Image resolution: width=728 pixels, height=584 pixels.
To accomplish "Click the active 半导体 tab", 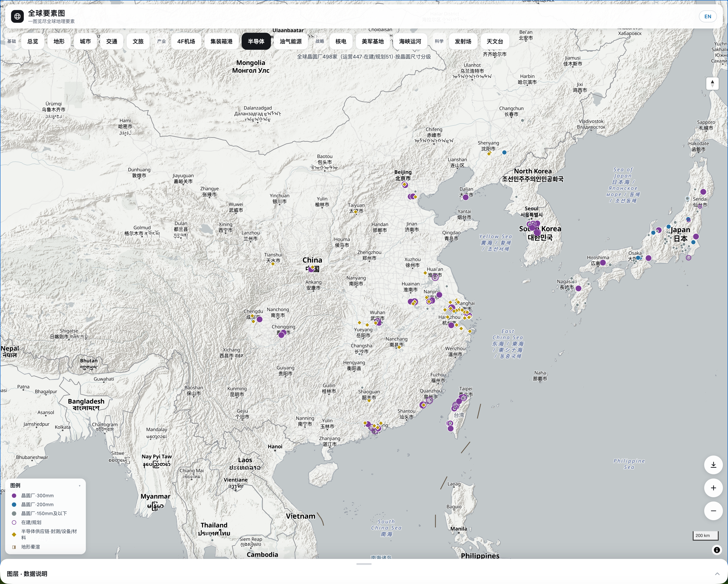I will pyautogui.click(x=256, y=41).
